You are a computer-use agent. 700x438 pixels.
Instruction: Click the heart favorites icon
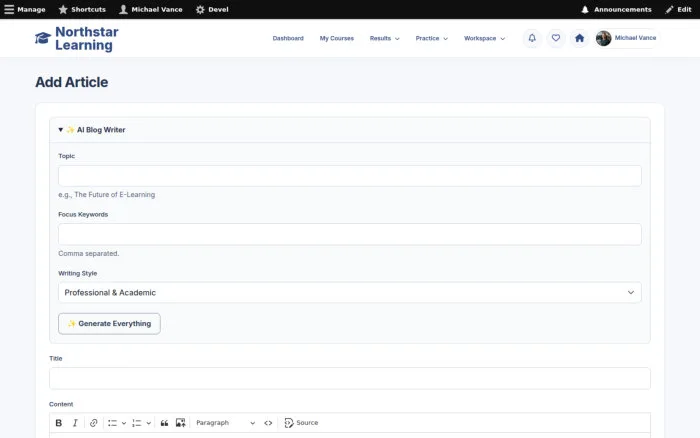(556, 38)
